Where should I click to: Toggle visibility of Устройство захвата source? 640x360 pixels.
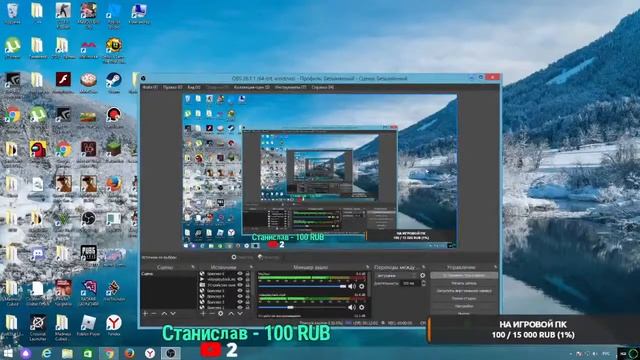coord(240,285)
